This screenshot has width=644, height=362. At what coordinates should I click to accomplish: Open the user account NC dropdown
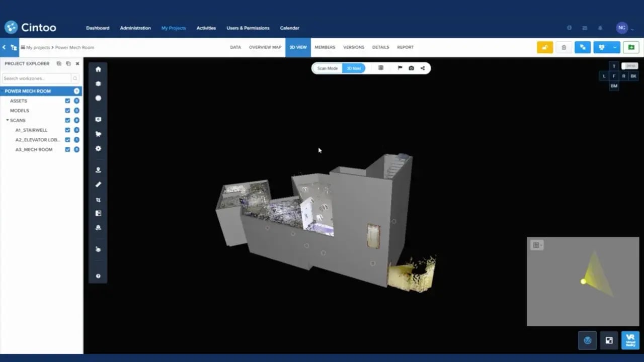point(625,28)
